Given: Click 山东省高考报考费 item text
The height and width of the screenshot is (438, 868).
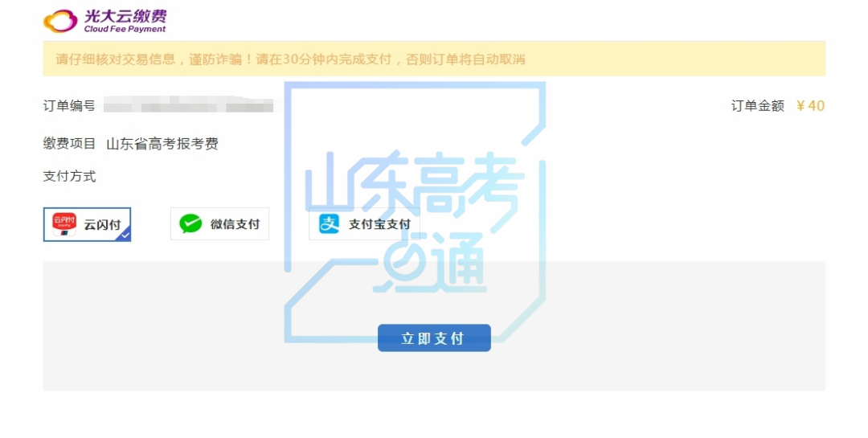Looking at the screenshot, I should click(x=162, y=144).
